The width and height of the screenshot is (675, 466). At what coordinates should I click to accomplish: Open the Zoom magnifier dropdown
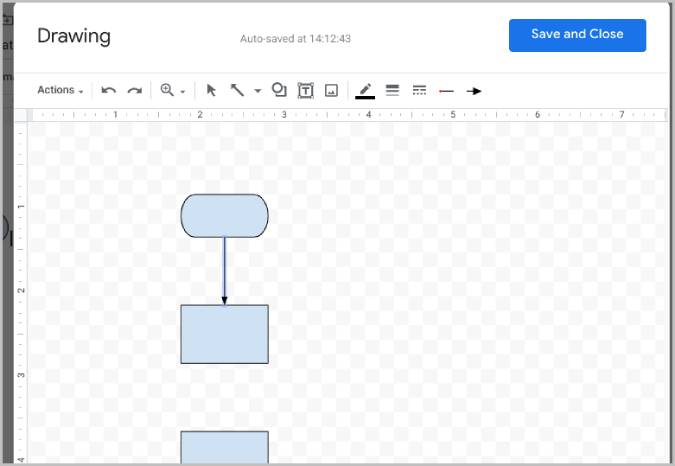coord(172,90)
